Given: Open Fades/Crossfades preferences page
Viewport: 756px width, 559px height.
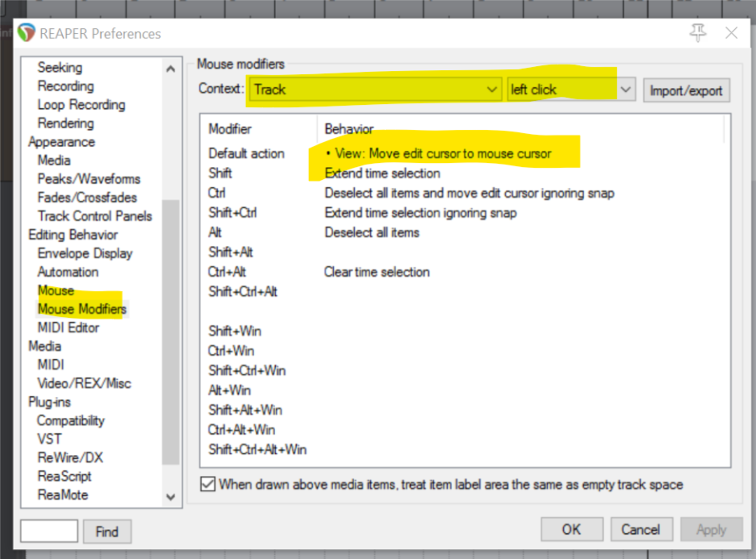Looking at the screenshot, I should point(87,197).
